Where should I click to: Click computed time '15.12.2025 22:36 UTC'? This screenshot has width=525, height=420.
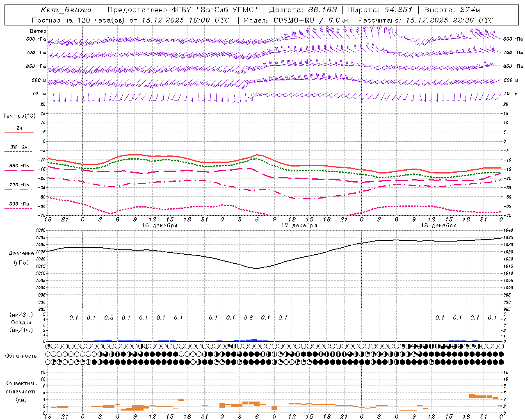point(450,20)
